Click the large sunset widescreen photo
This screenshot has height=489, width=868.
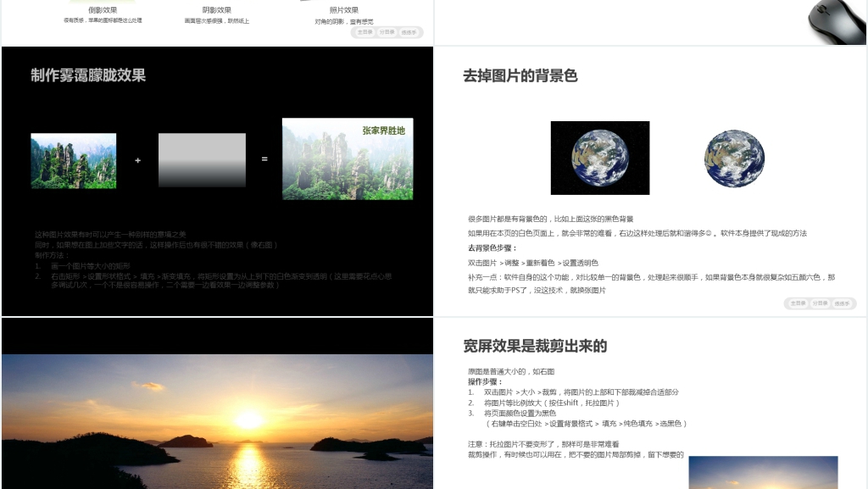217,421
